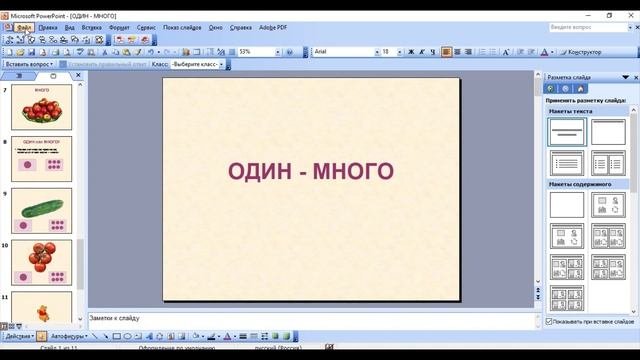Select the Arrow drawing tool
This screenshot has width=640, height=360.
(105, 336)
